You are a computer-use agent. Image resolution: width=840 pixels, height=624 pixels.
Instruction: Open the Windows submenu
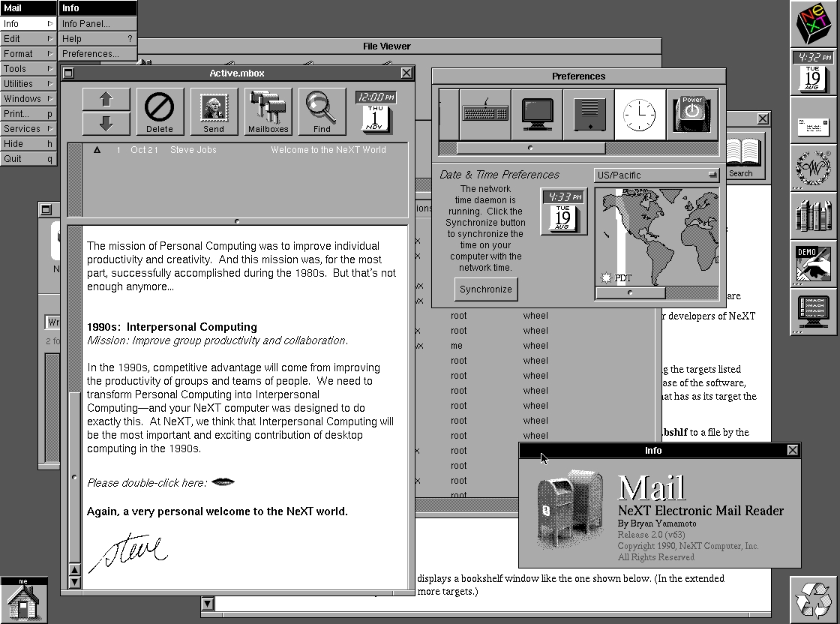(x=28, y=98)
